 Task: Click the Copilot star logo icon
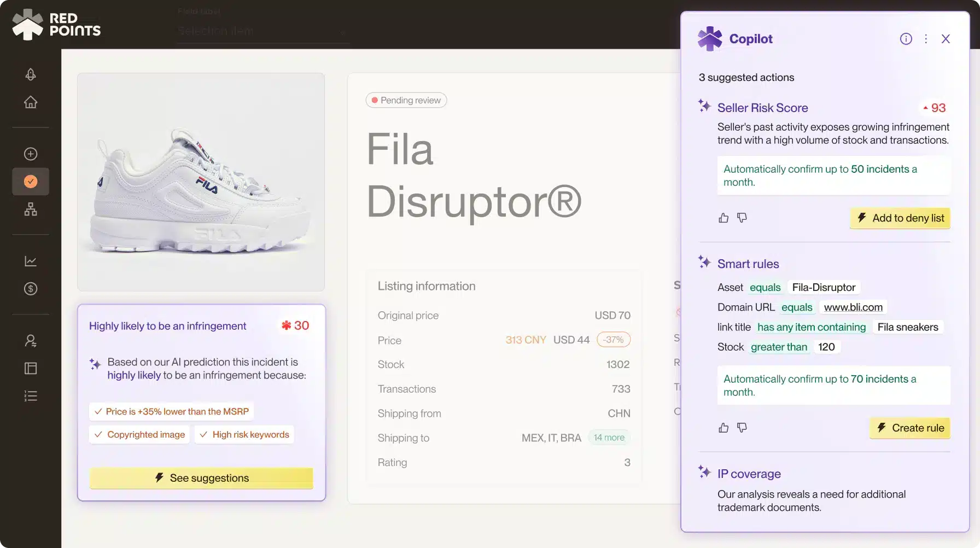click(710, 39)
